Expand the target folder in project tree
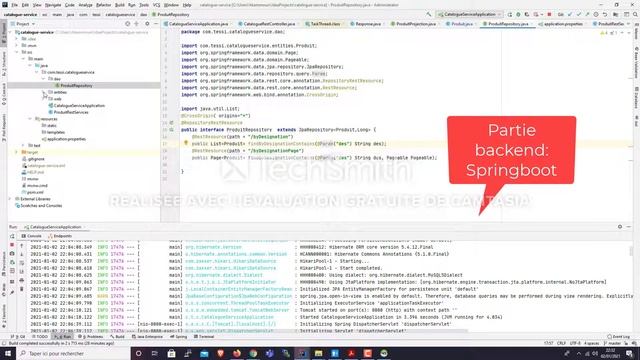The width and height of the screenshot is (640, 360). tap(17, 152)
